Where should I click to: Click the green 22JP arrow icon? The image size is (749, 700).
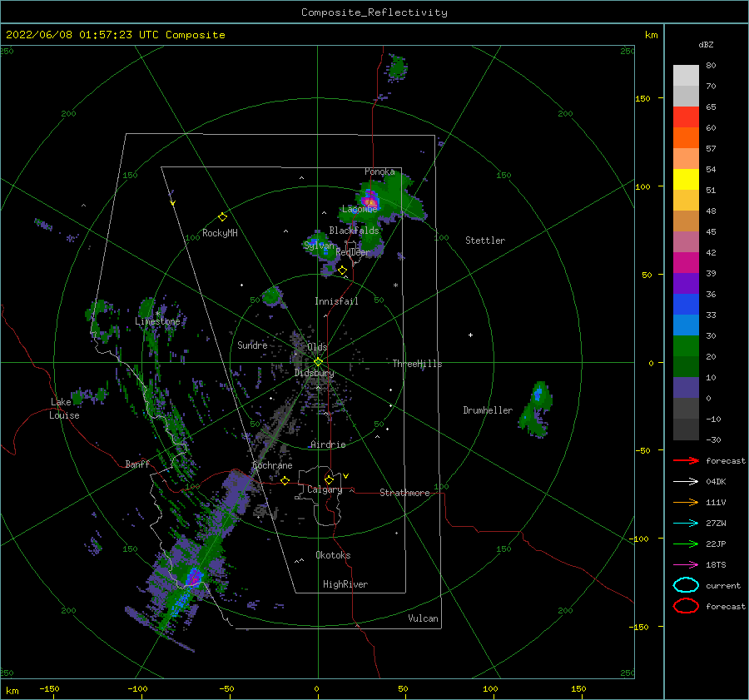(x=686, y=544)
